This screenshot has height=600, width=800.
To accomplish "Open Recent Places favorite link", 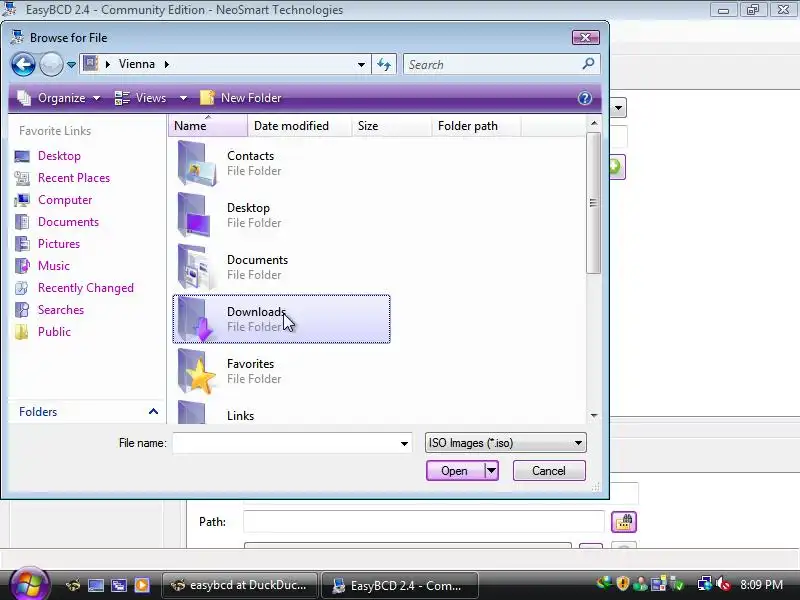I will (x=74, y=178).
